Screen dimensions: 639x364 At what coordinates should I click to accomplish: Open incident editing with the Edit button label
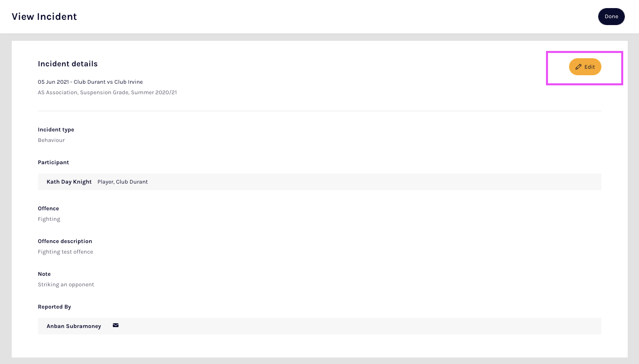click(x=590, y=67)
